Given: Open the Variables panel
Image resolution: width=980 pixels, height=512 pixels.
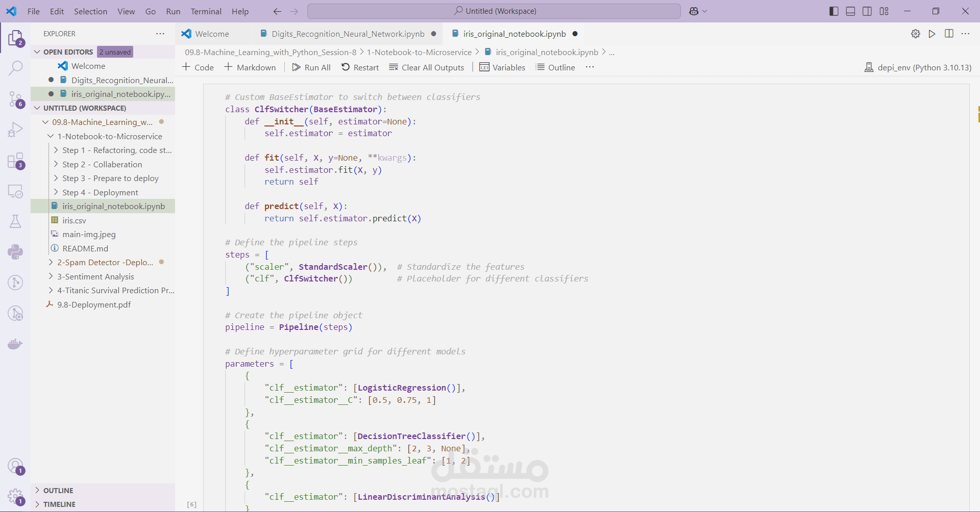Looking at the screenshot, I should point(502,67).
